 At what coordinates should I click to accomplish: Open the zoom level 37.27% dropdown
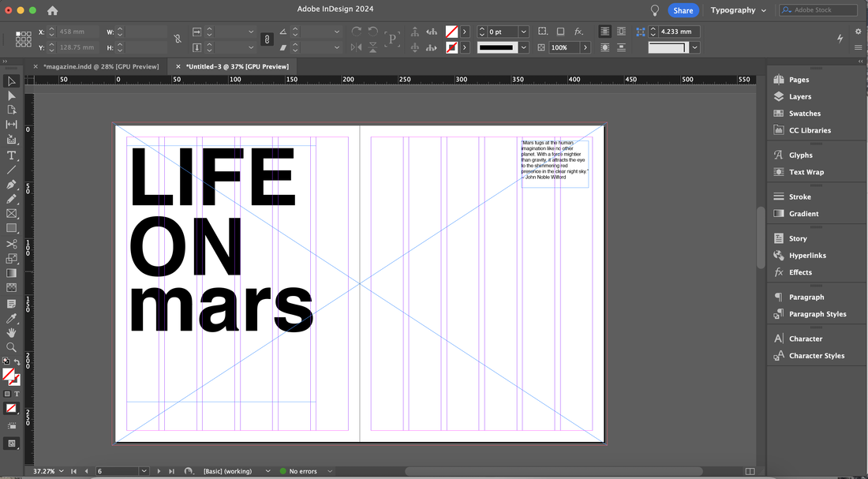[61, 471]
